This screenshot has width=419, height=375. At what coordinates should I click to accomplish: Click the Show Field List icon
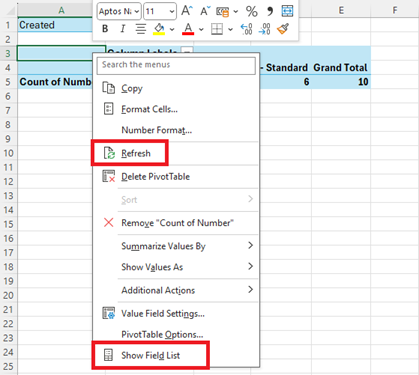click(x=108, y=355)
